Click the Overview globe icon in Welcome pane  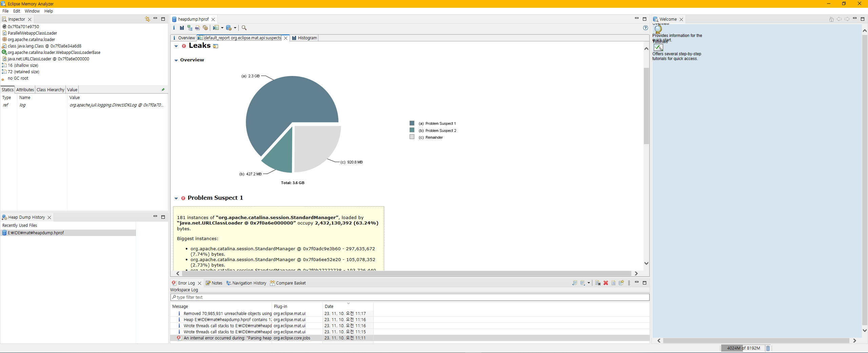pos(658,29)
